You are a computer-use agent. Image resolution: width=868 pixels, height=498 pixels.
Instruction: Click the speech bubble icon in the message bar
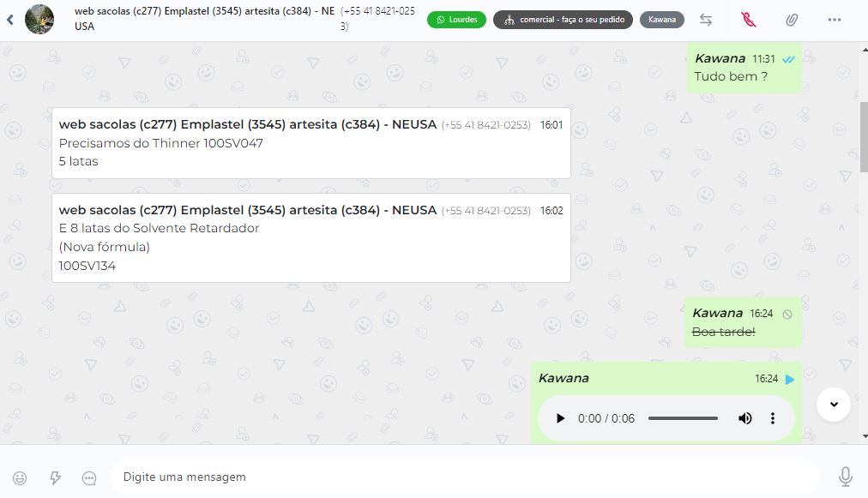[x=89, y=478]
